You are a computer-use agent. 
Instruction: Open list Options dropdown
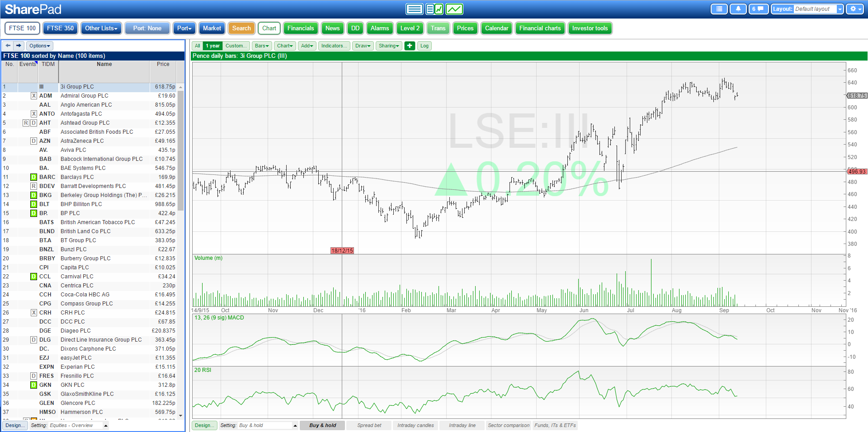40,46
